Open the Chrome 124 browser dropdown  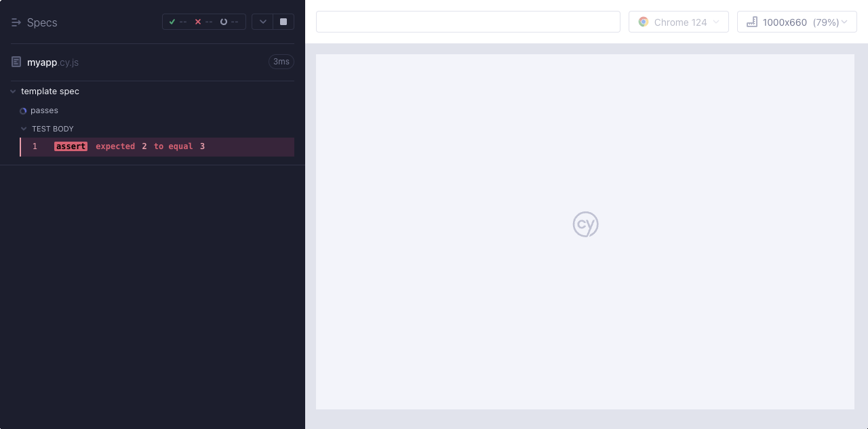tap(679, 22)
